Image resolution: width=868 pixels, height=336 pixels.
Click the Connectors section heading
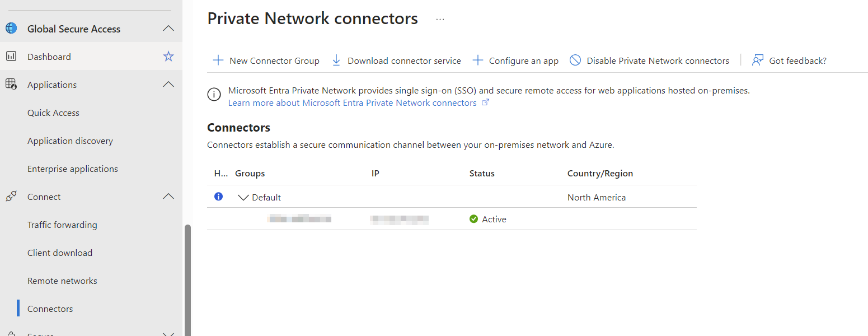(x=238, y=128)
